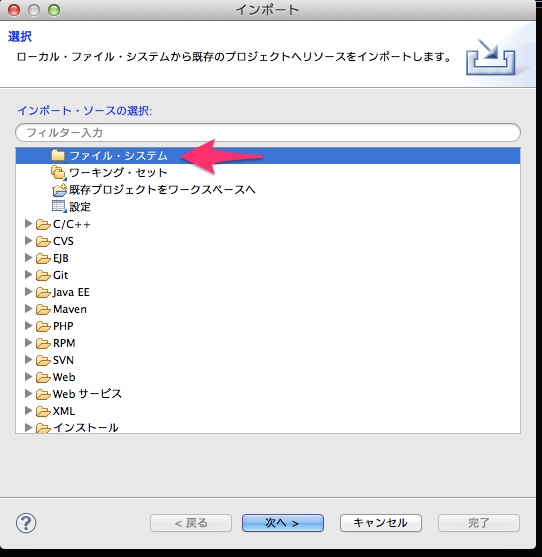Select the RPM tree item

click(64, 343)
